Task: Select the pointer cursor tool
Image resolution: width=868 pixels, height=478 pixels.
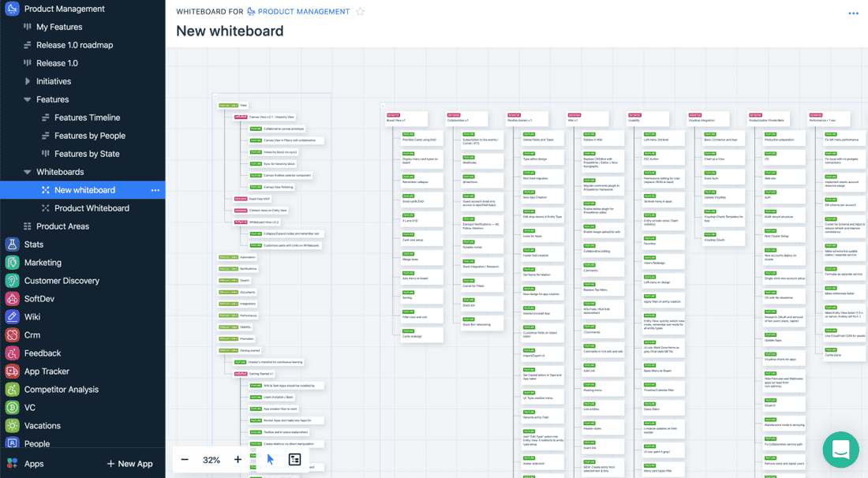Action: (271, 460)
